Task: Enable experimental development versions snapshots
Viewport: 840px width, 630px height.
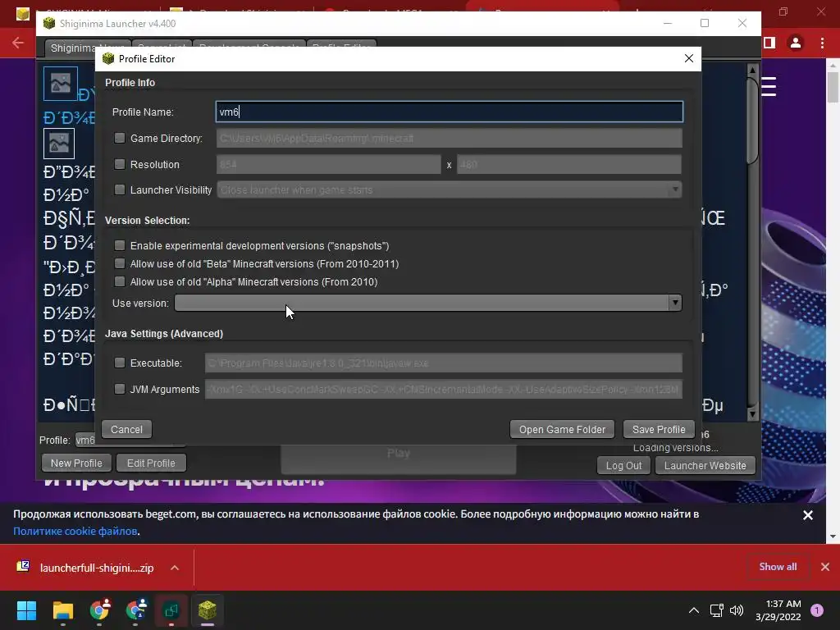Action: 120,245
